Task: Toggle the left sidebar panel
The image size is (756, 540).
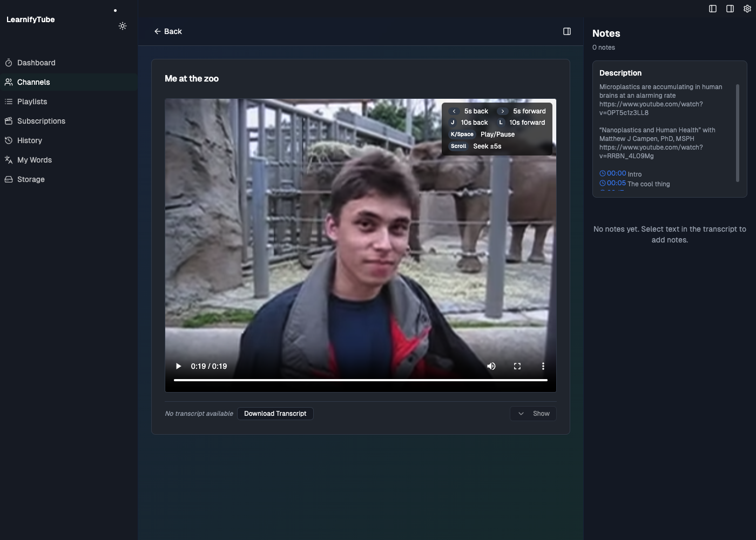Action: click(x=712, y=9)
